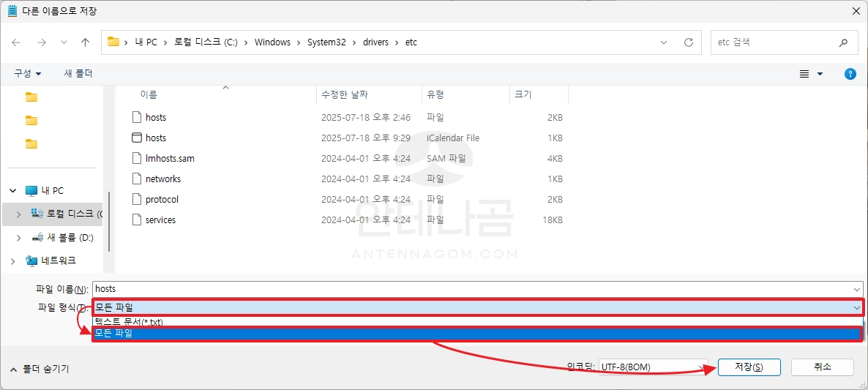
Task: Select 네트워크 in navigation pane
Action: (x=59, y=260)
